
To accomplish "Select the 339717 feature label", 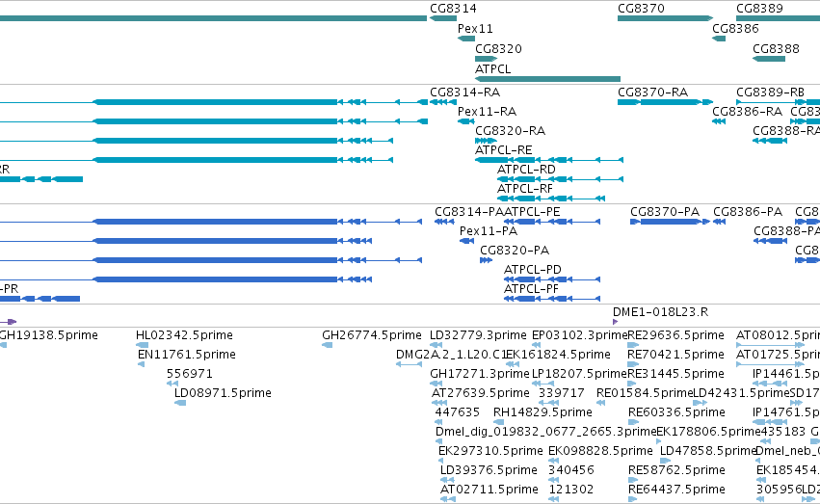I will (562, 393).
